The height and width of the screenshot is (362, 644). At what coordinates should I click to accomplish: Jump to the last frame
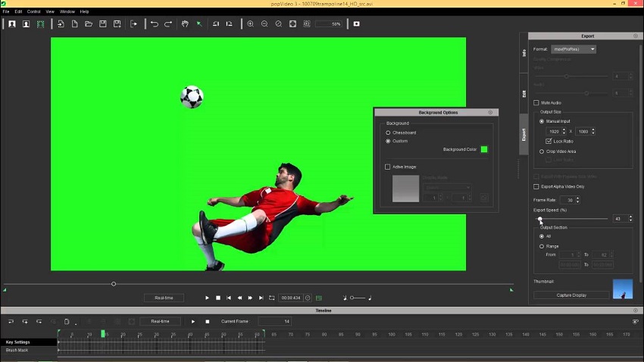click(x=261, y=298)
